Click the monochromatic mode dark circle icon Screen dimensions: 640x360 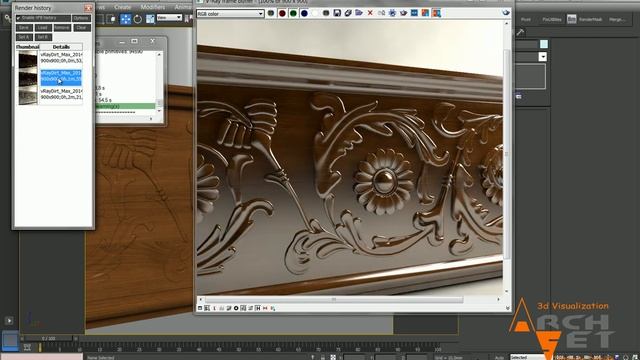pyautogui.click(x=326, y=13)
